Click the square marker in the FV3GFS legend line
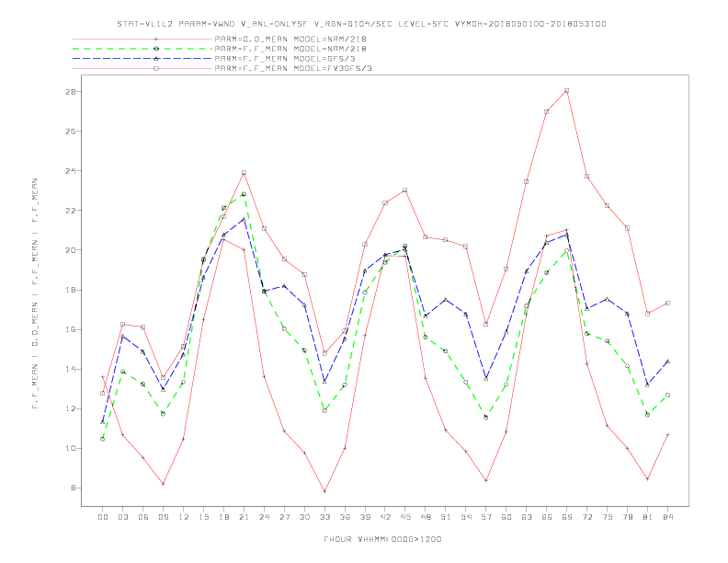728x563 pixels. click(x=156, y=68)
